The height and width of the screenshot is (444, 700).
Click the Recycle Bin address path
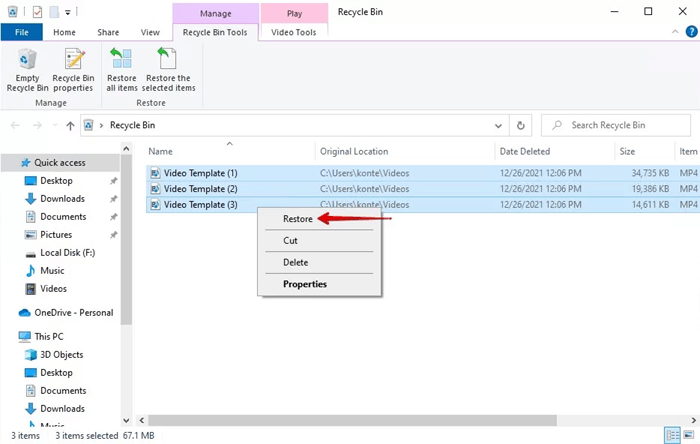pos(133,125)
